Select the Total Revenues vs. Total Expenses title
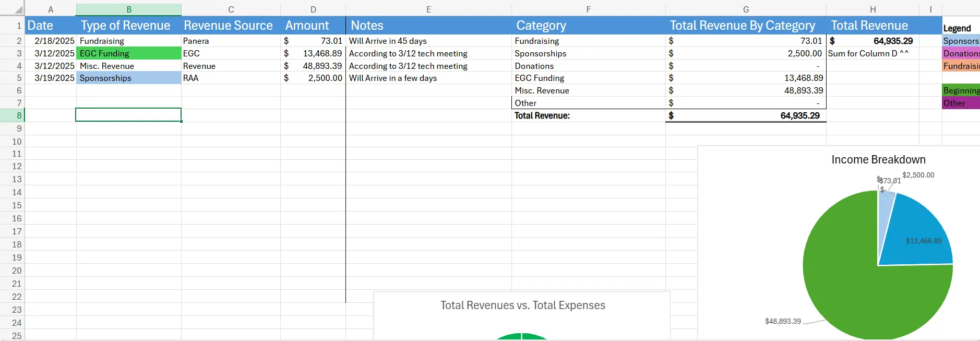Image resolution: width=980 pixels, height=341 pixels. (x=522, y=305)
